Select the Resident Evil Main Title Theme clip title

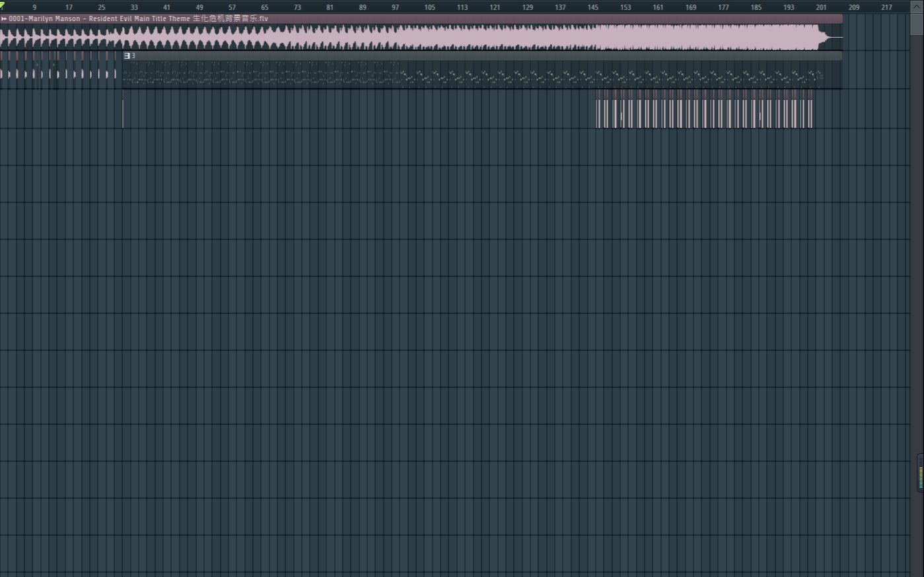pyautogui.click(x=139, y=19)
